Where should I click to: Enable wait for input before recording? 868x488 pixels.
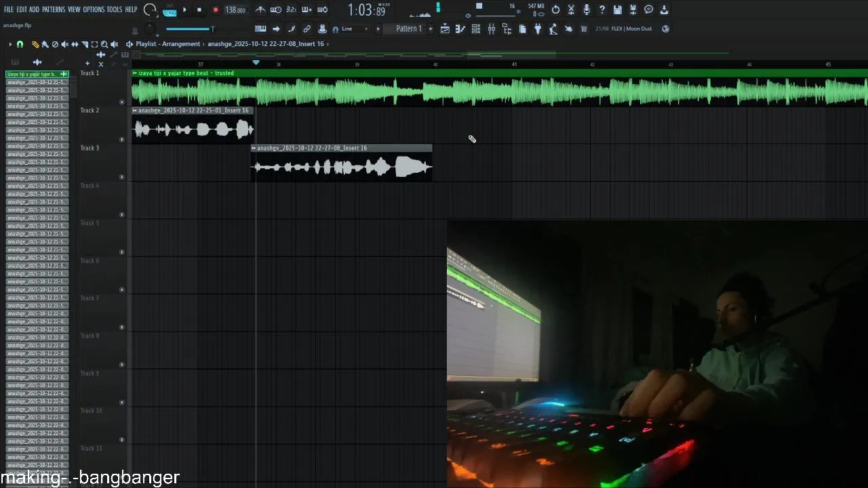coord(275,9)
